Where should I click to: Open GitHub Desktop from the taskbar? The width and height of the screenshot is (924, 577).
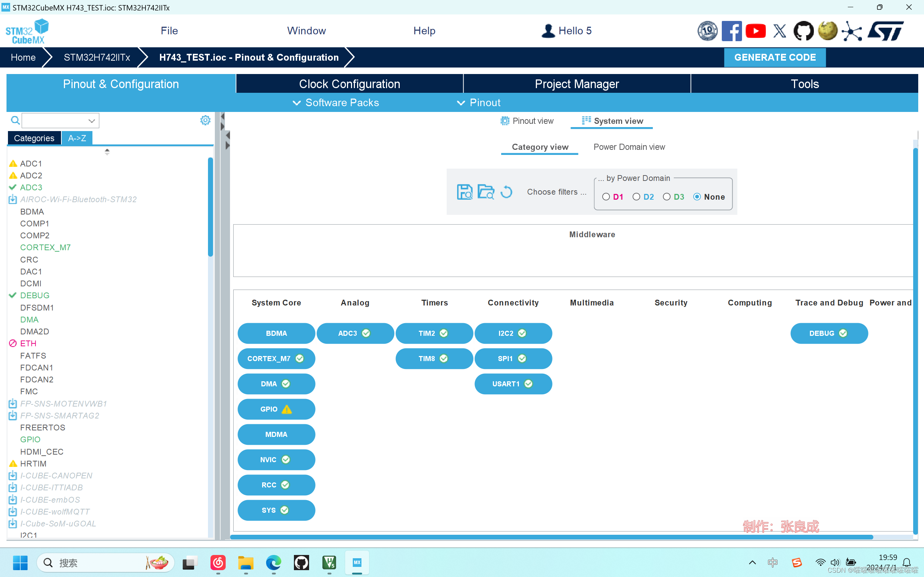tap(302, 563)
